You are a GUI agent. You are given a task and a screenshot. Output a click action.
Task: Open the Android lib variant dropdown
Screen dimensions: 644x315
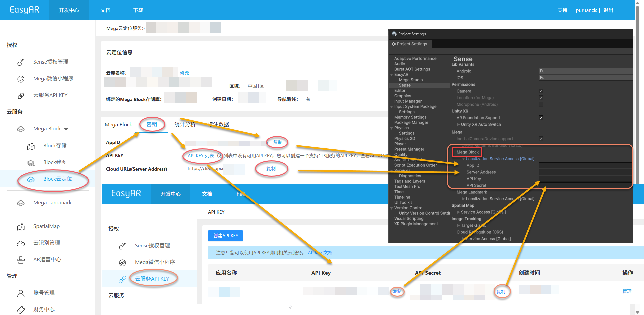click(585, 71)
